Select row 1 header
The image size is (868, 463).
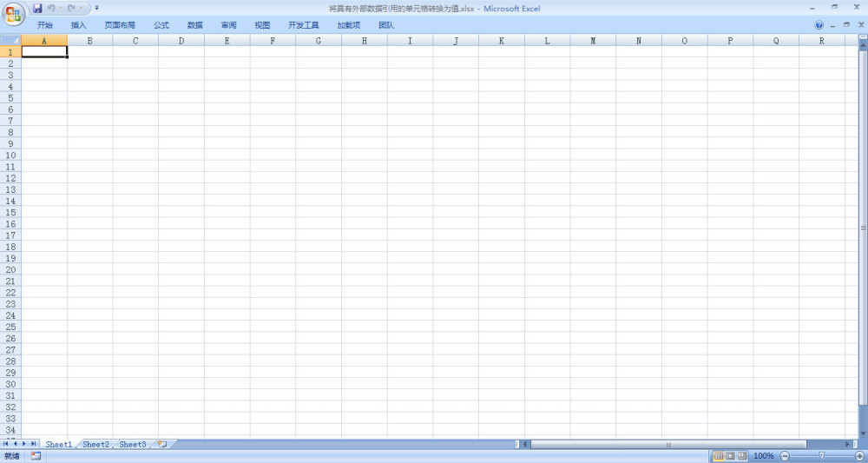point(10,51)
